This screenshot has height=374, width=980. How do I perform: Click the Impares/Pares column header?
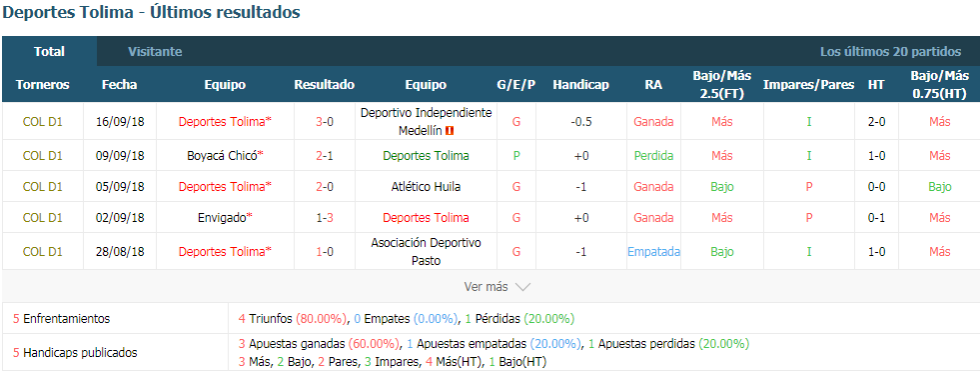pyautogui.click(x=808, y=85)
